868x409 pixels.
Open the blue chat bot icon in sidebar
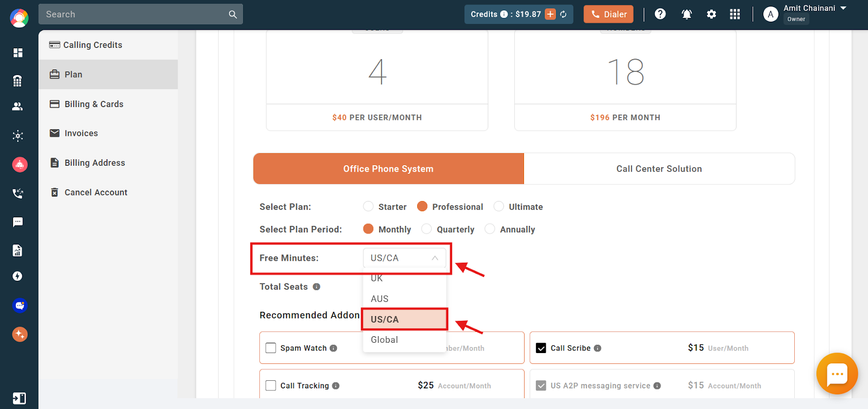(x=20, y=305)
